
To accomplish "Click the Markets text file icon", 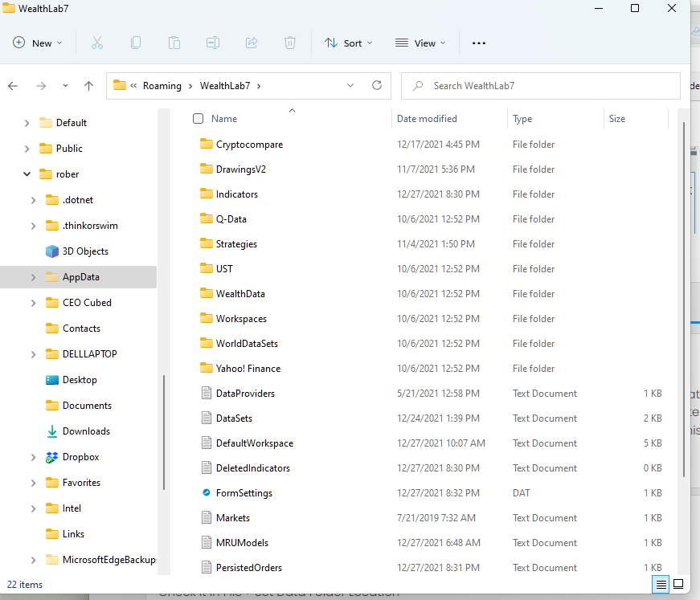I will [207, 517].
